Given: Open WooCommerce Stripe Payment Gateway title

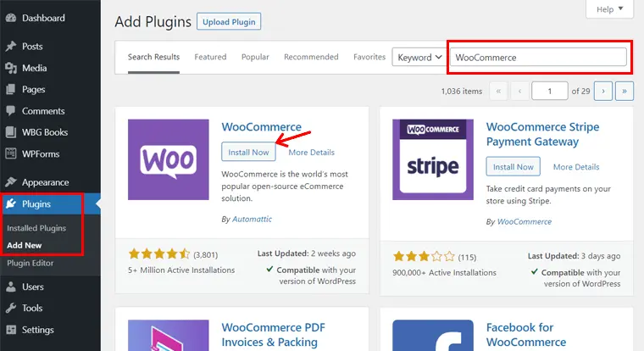Looking at the screenshot, I should (x=542, y=134).
